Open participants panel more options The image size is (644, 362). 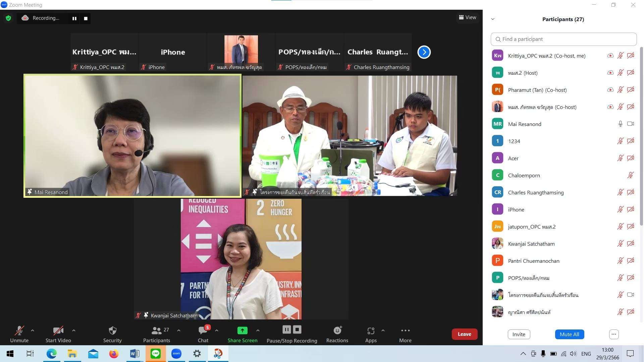point(613,334)
